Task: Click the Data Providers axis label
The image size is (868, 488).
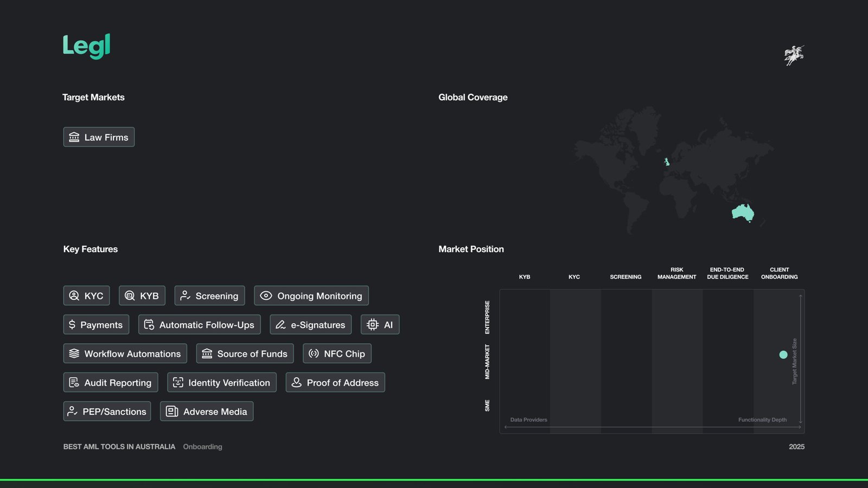Action: coord(529,420)
